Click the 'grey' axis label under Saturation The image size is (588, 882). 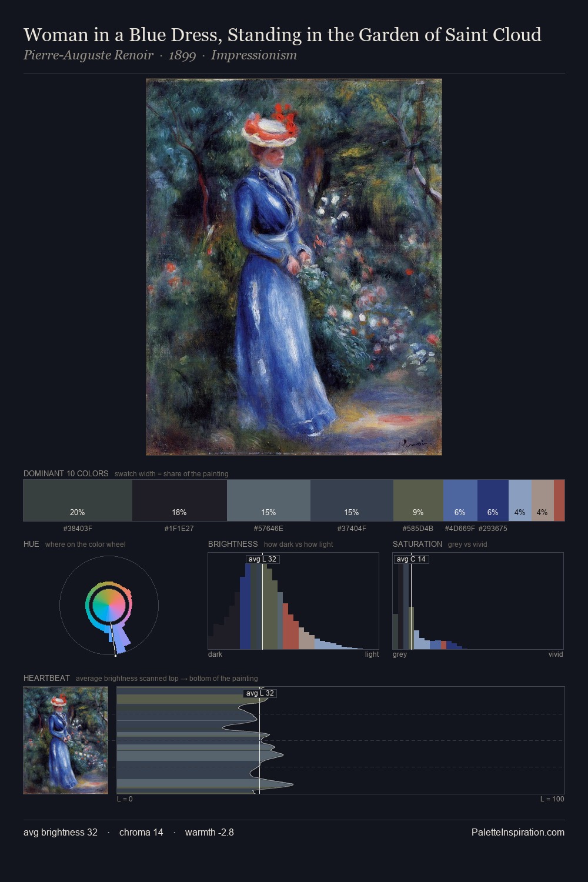(400, 654)
